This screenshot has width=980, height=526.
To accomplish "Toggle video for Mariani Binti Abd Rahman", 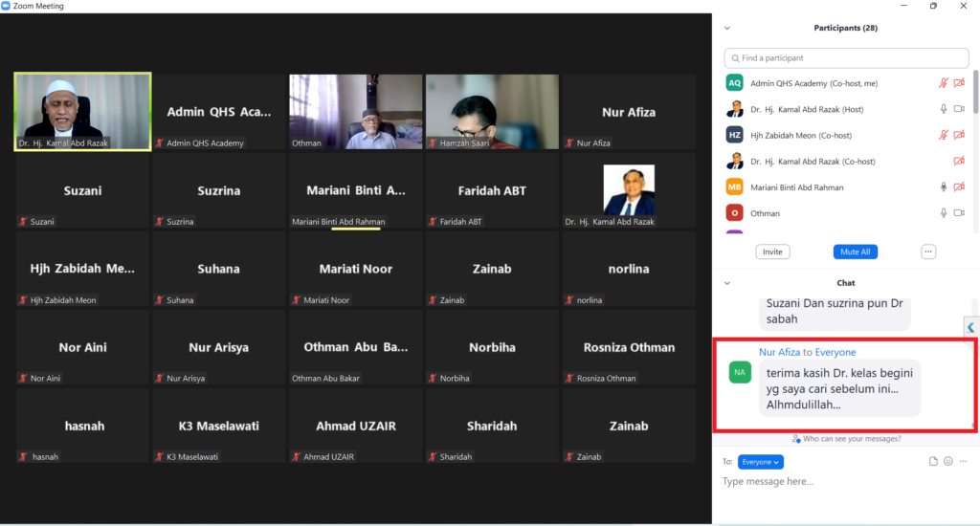I will [x=959, y=186].
